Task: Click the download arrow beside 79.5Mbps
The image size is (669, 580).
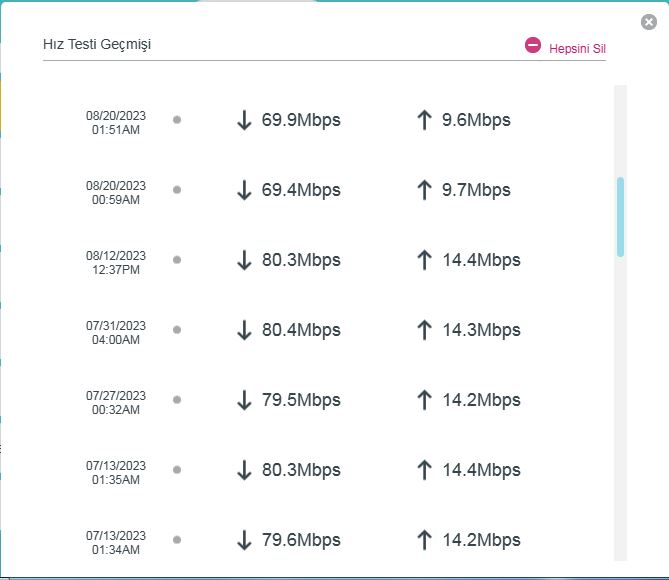Action: click(x=244, y=400)
